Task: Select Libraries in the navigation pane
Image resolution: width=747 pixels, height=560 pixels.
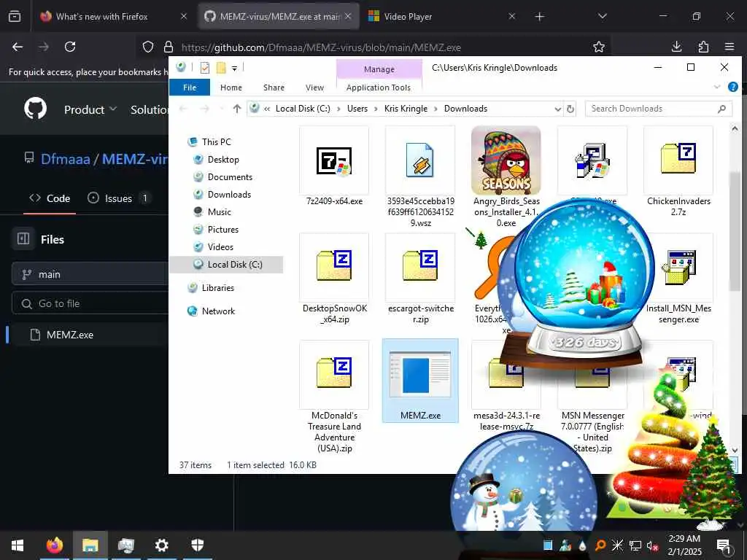Action: click(217, 287)
